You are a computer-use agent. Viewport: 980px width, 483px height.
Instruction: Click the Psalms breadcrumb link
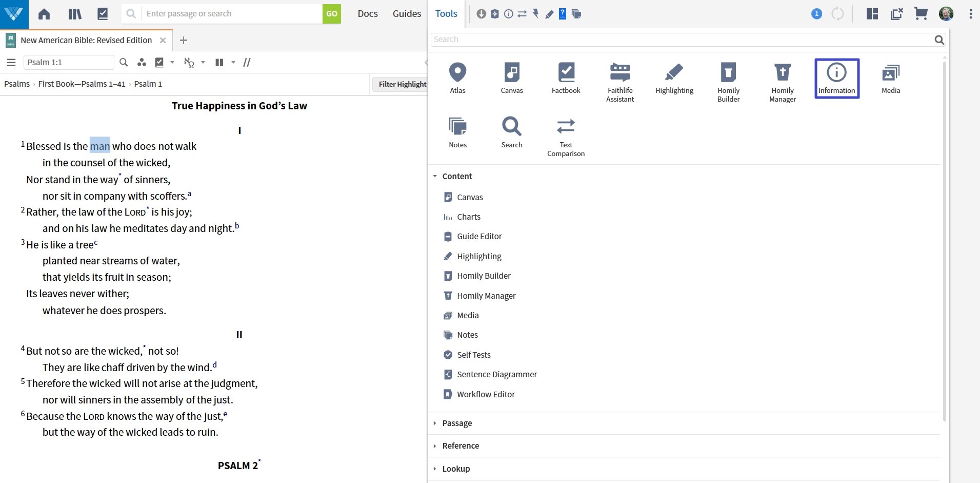(x=17, y=84)
